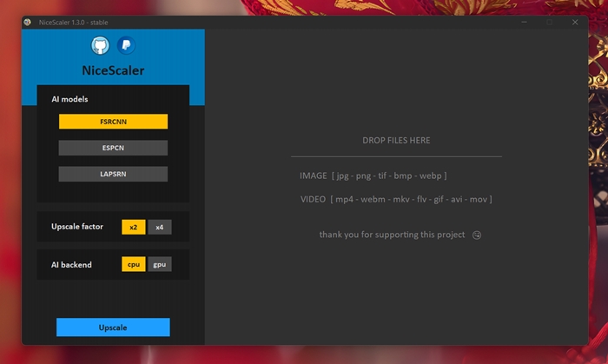608x364 pixels.
Task: Set upscale factor to x4
Action: [x=159, y=227]
